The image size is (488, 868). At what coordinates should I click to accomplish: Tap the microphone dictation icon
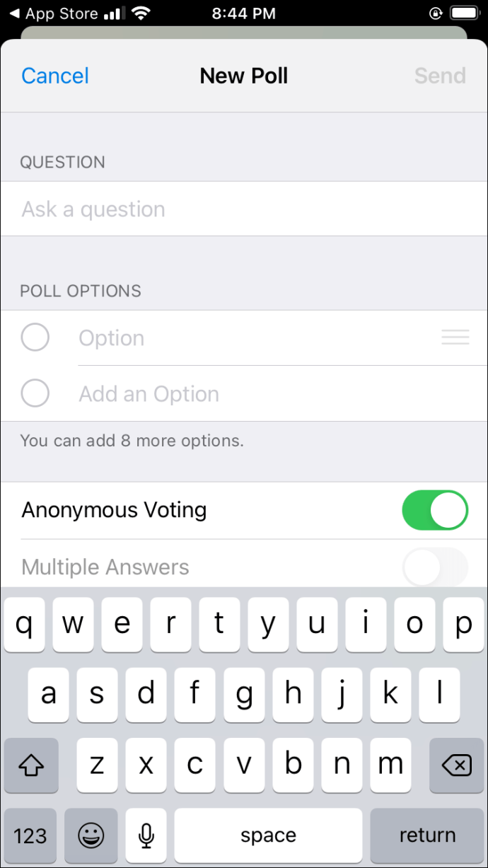146,835
